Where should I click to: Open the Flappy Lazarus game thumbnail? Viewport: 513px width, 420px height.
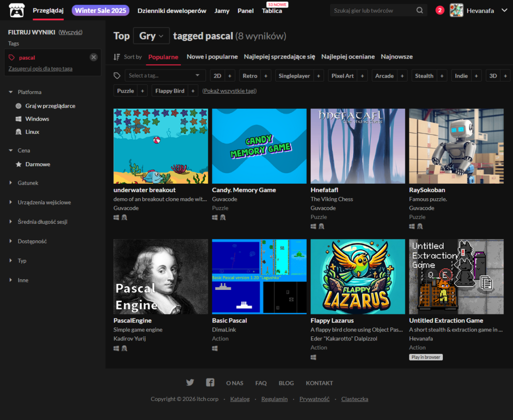(x=358, y=276)
